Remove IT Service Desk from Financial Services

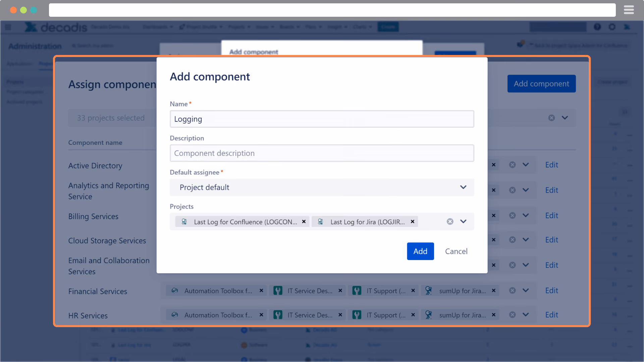coord(340,291)
